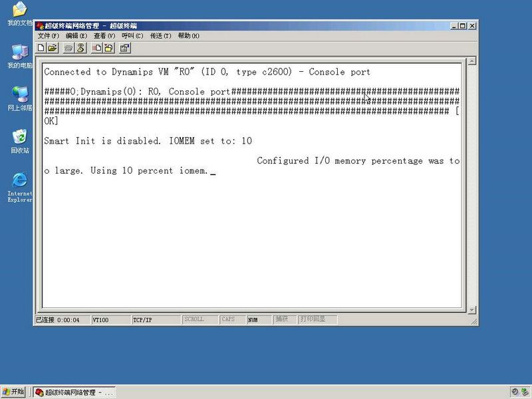Screen dimensions: 532x399
Task: Click the Properties toolbar icon
Action: 125,48
